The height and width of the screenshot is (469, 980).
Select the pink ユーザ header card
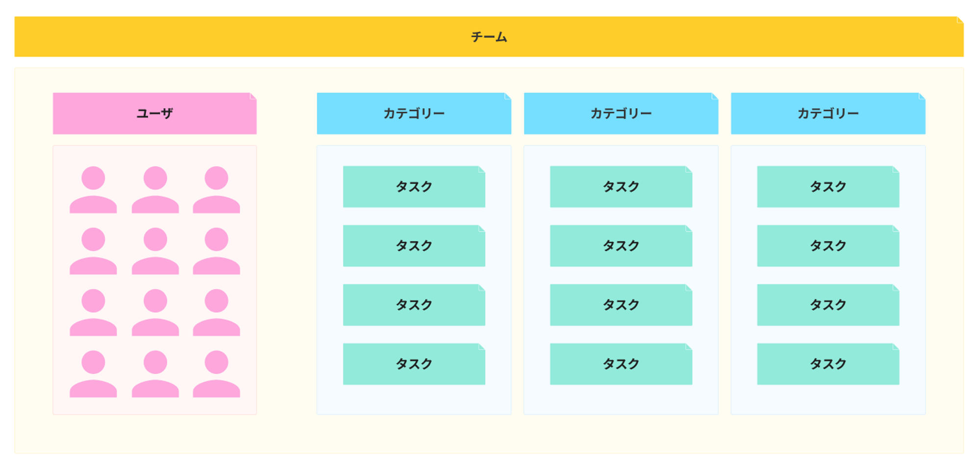point(154,114)
